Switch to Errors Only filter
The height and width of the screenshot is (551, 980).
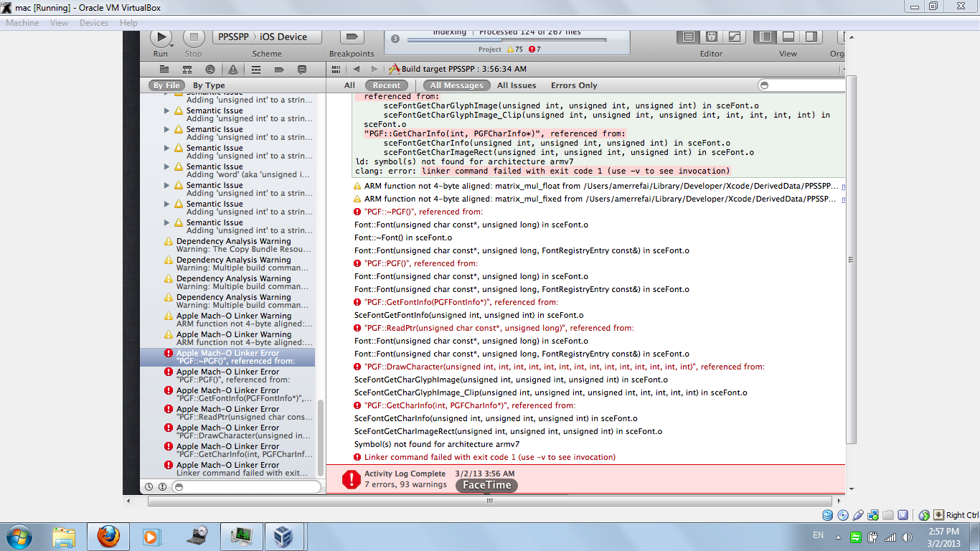tap(574, 85)
